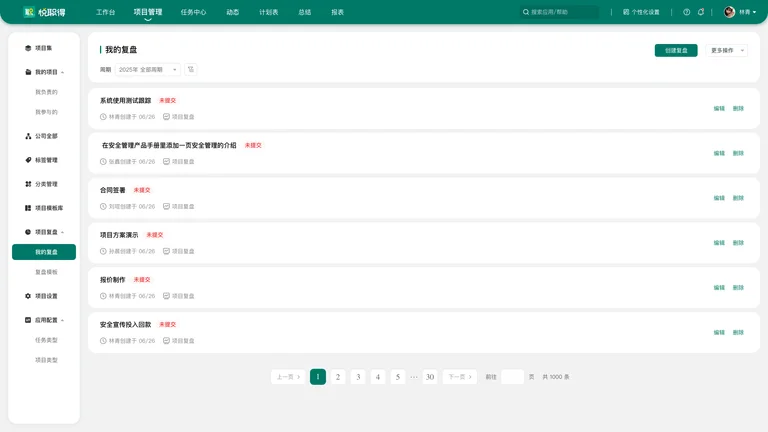The height and width of the screenshot is (432, 768).
Task: Open the 项目方案演示 review title
Action: tap(119, 235)
